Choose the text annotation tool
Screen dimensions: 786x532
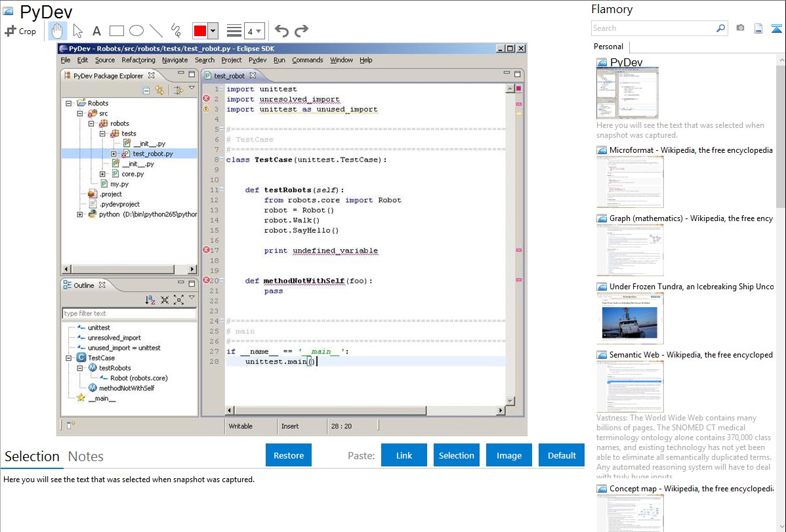coord(96,31)
